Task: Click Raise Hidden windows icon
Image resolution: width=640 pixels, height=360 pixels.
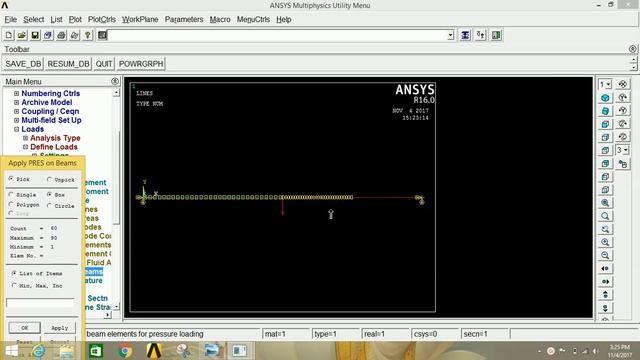Action: pyautogui.click(x=465, y=36)
